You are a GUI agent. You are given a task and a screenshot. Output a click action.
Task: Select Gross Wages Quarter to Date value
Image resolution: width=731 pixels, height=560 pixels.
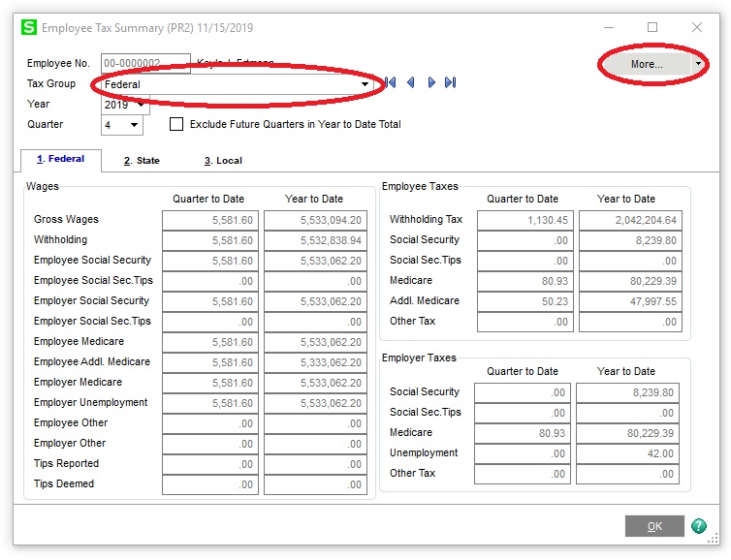tap(210, 220)
